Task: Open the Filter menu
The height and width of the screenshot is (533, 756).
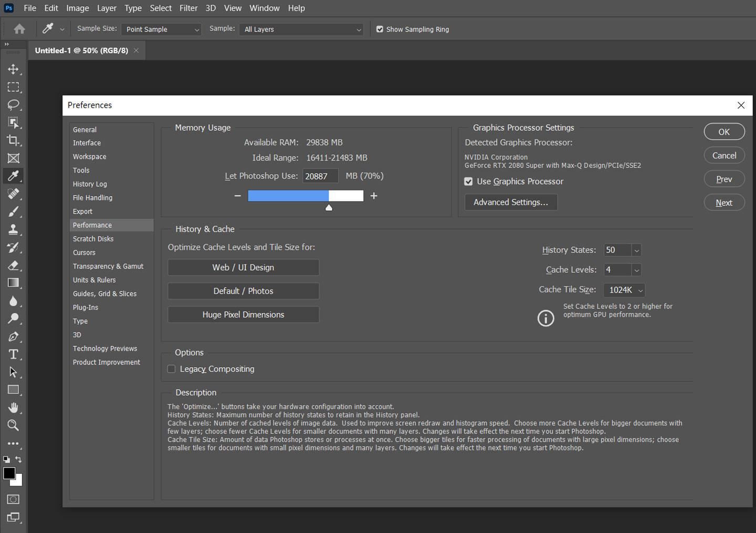Action: click(x=188, y=8)
